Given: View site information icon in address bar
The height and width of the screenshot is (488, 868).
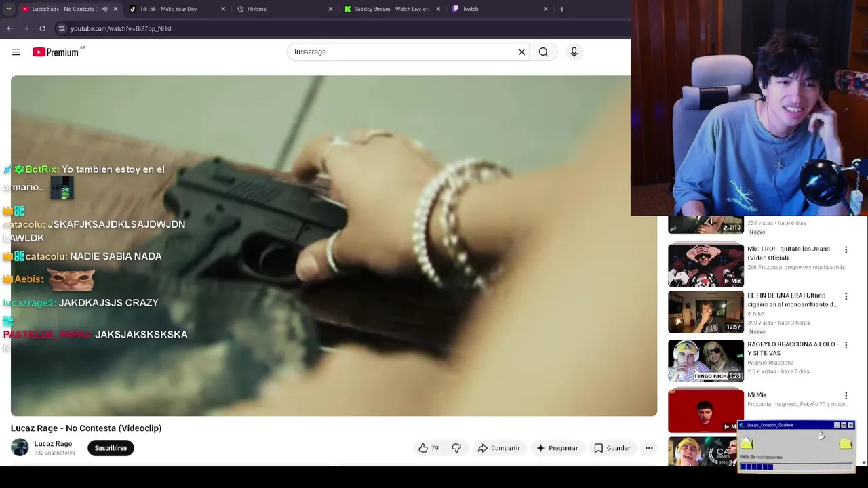Looking at the screenshot, I should (x=62, y=28).
